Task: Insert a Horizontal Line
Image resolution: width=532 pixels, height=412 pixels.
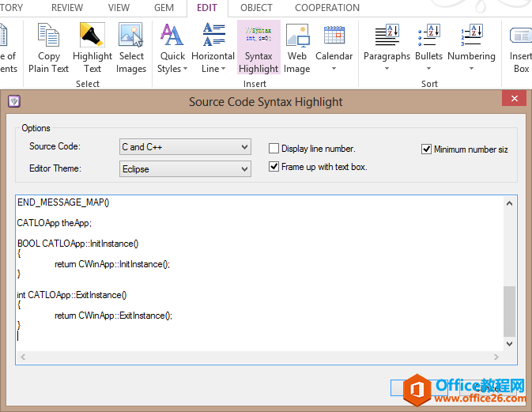Action: 213,48
